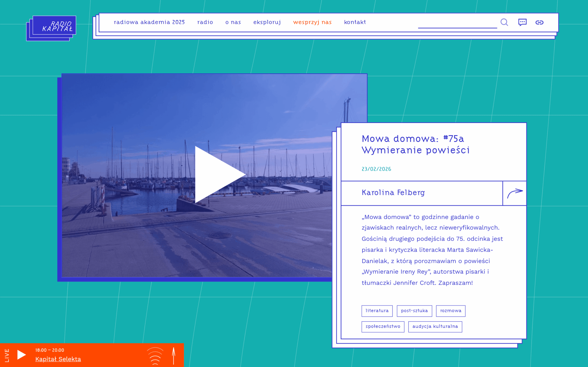
Task: Select the o nas menu item
Action: (x=233, y=22)
